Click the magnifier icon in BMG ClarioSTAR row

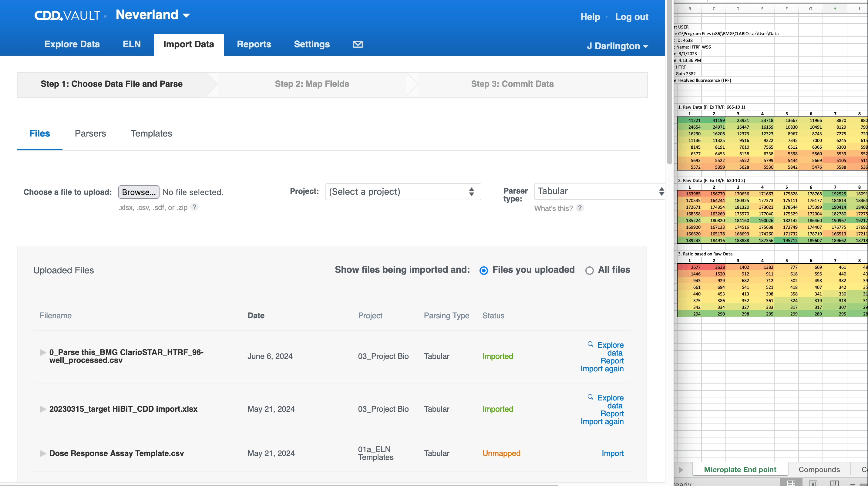click(x=590, y=344)
